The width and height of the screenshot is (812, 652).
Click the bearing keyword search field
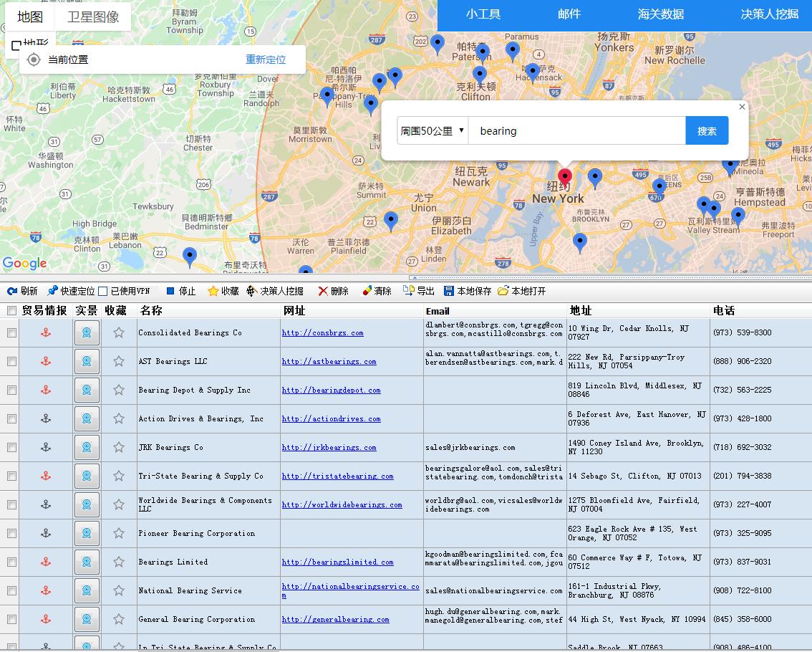coord(577,130)
